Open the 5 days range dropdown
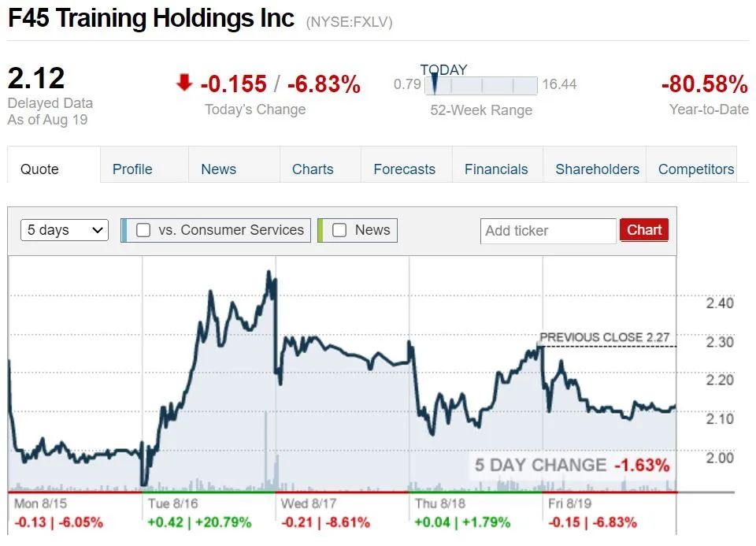This screenshot has width=756, height=546. pos(65,230)
